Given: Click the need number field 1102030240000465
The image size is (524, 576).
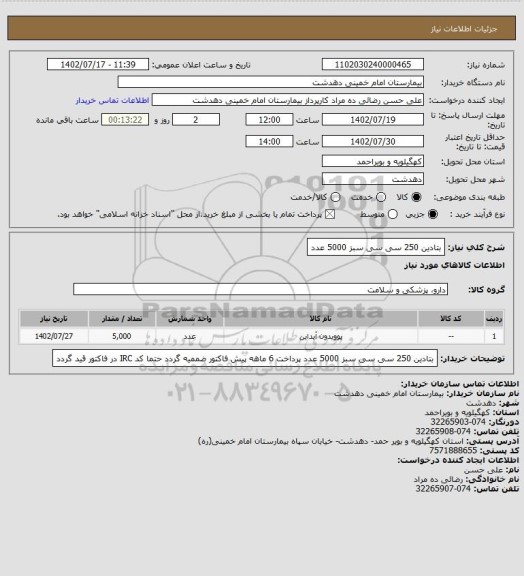Looking at the screenshot, I should [373, 64].
